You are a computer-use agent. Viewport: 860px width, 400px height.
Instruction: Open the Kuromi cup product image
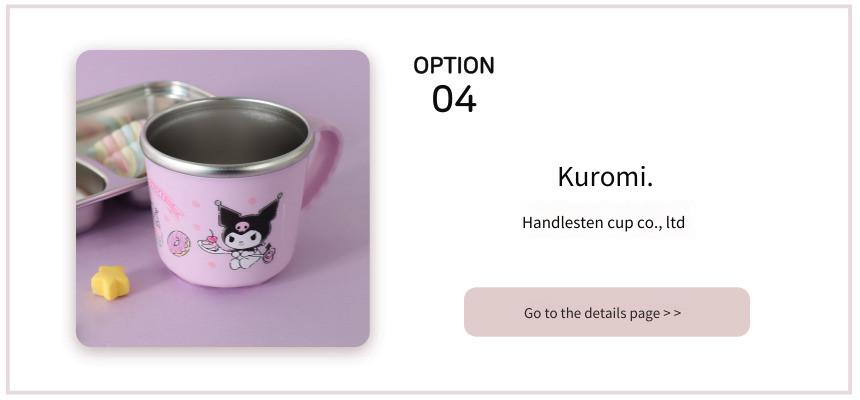tap(223, 198)
